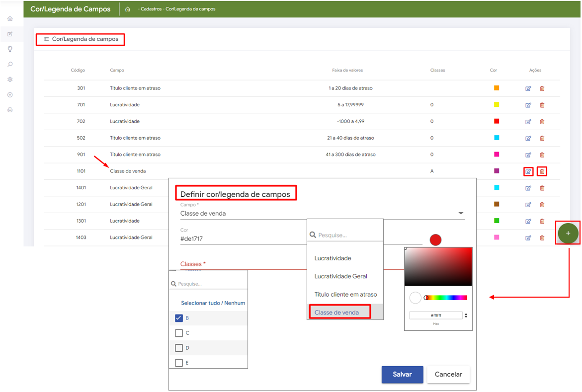Open the lightbulb icon in sidebar
Image resolution: width=582 pixels, height=392 pixels.
(10, 49)
